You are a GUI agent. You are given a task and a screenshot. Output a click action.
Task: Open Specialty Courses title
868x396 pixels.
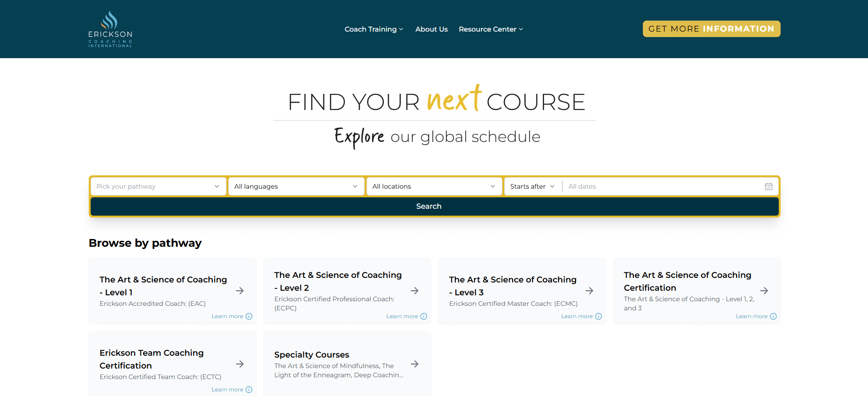tap(312, 355)
